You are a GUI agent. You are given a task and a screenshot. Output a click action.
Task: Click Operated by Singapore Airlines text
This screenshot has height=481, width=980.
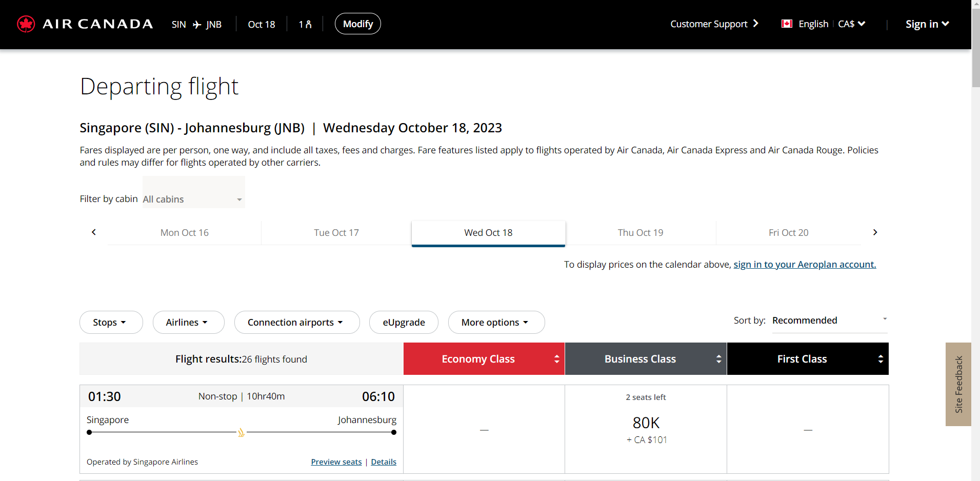tap(142, 462)
